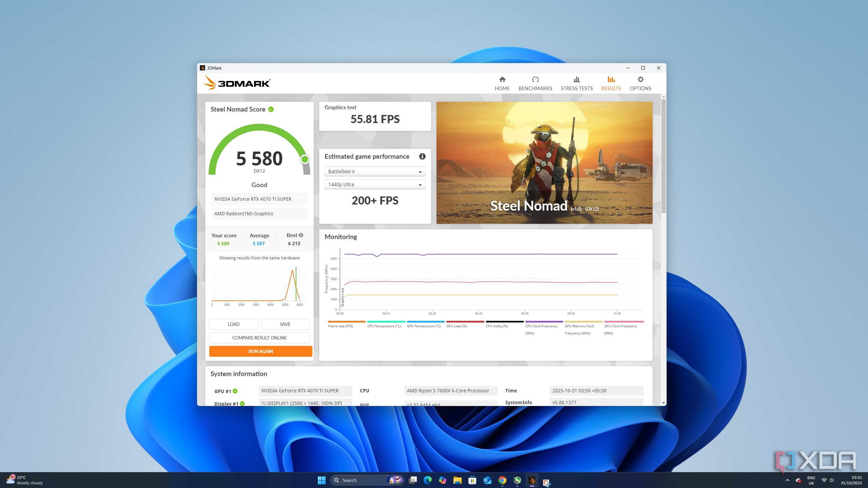The image size is (868, 488).
Task: Click the info icon beside Best score
Action: click(301, 235)
